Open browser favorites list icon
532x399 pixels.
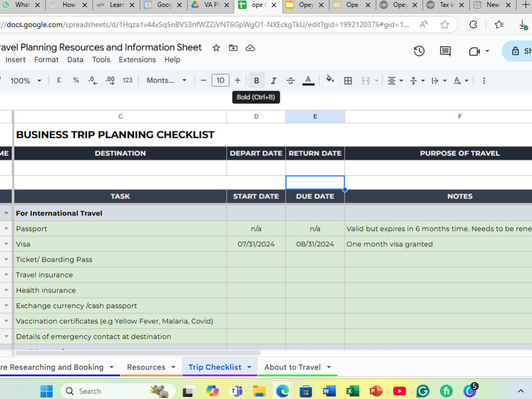point(499,24)
